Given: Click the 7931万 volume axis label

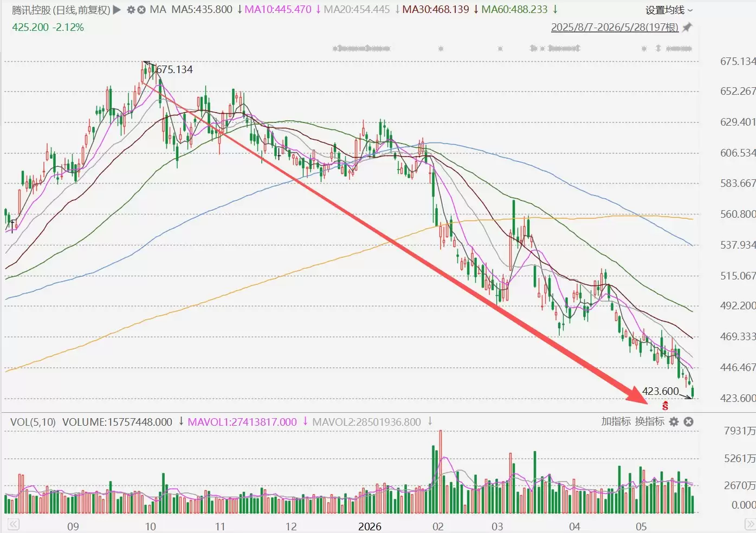Looking at the screenshot, I should click(740, 431).
